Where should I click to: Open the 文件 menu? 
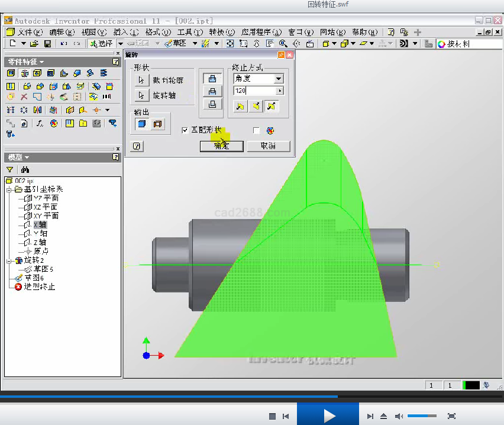(30, 32)
